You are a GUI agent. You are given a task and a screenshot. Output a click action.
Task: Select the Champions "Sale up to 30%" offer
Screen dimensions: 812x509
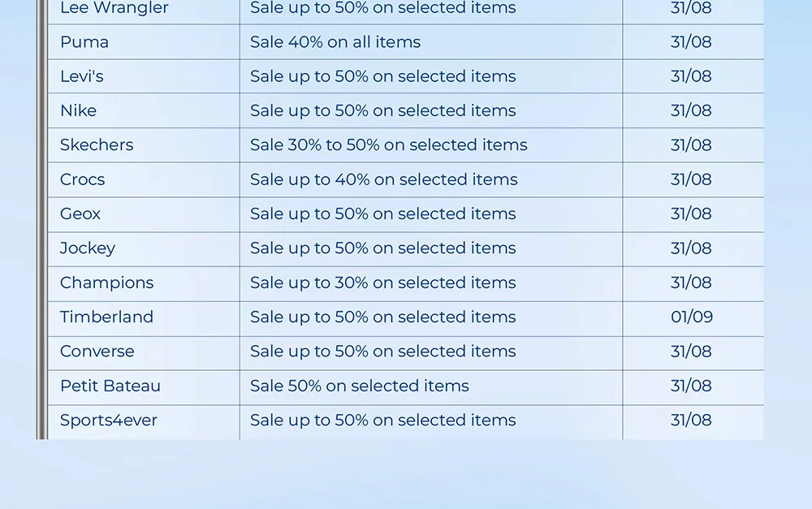382,283
